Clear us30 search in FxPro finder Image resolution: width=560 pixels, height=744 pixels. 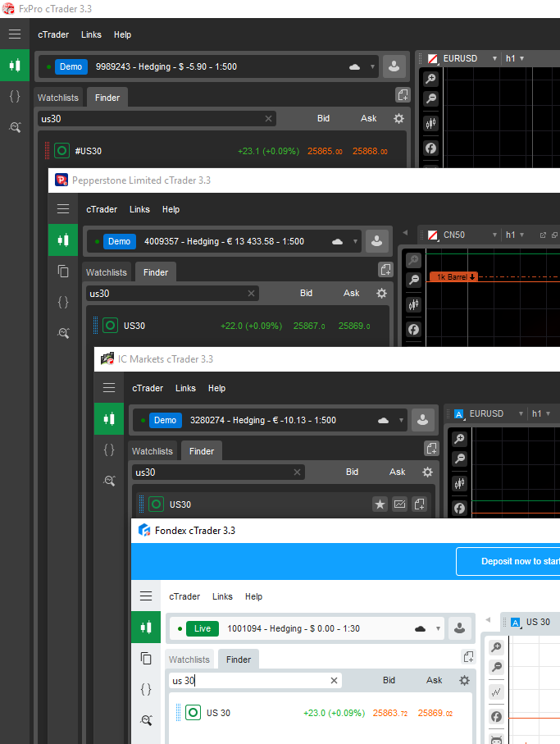268,119
